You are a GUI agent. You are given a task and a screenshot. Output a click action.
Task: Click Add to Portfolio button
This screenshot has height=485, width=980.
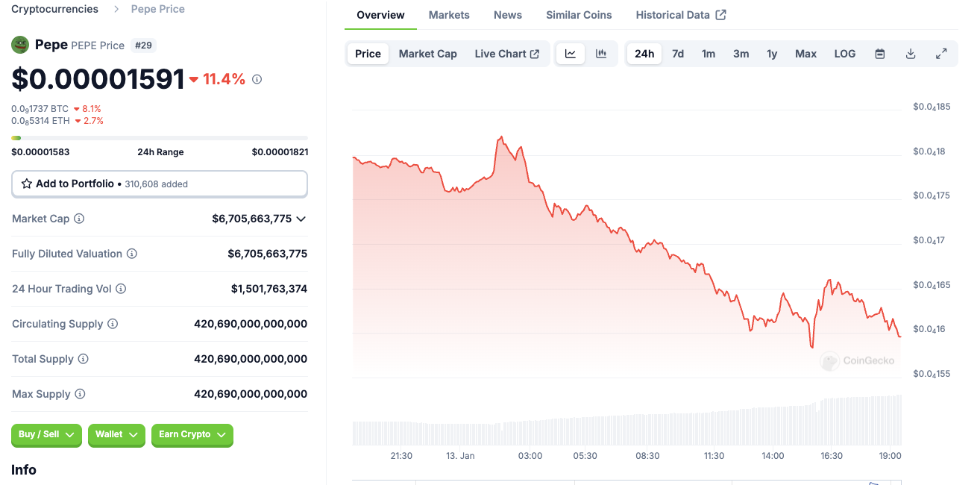point(160,184)
